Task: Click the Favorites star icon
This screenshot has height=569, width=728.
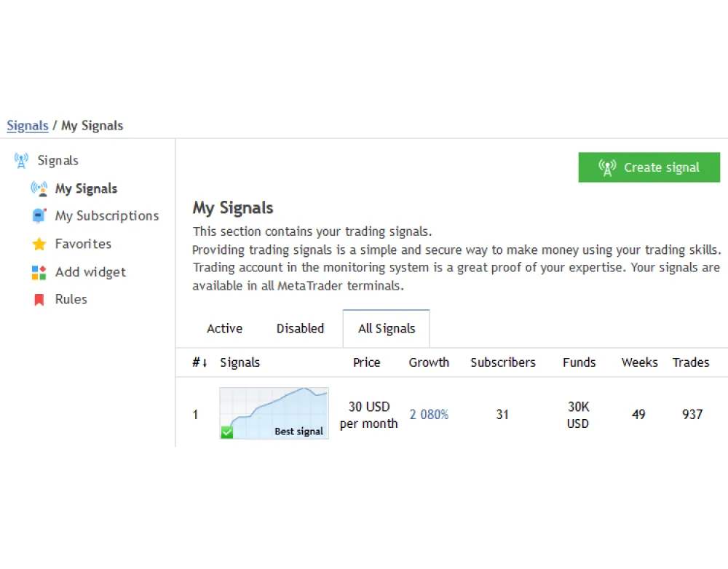Action: [39, 244]
